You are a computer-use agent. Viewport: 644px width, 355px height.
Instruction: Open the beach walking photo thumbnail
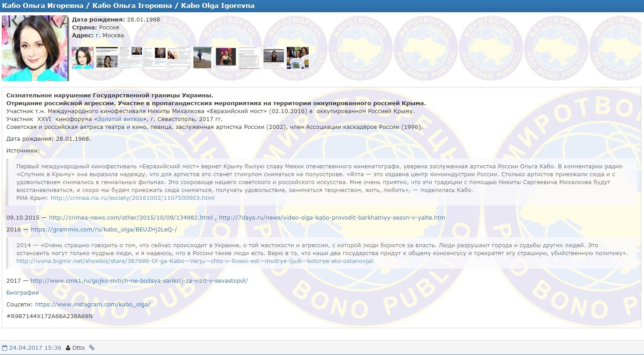pyautogui.click(x=203, y=58)
